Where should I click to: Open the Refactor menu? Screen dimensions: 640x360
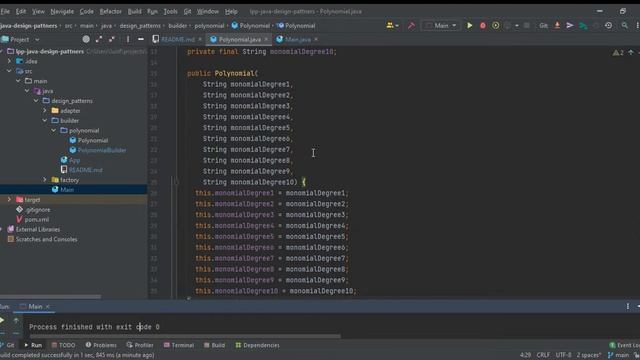[x=111, y=11]
